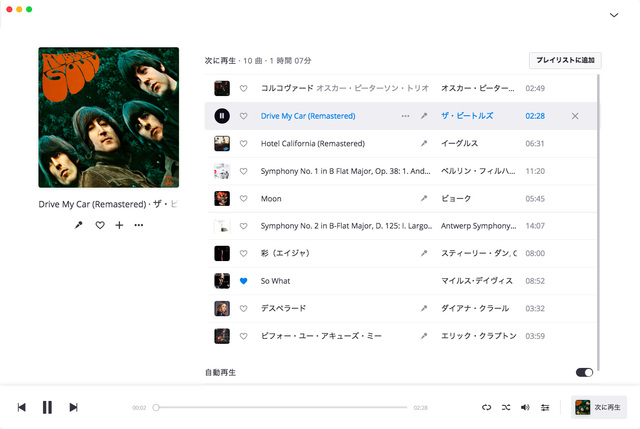
Task: Unfavorite So What with the blue heart
Action: tap(243, 281)
